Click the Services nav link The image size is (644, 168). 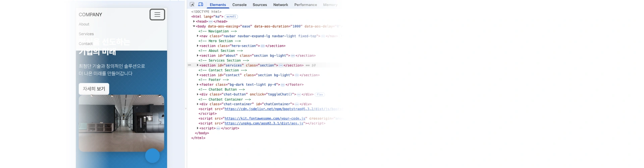pos(86,34)
